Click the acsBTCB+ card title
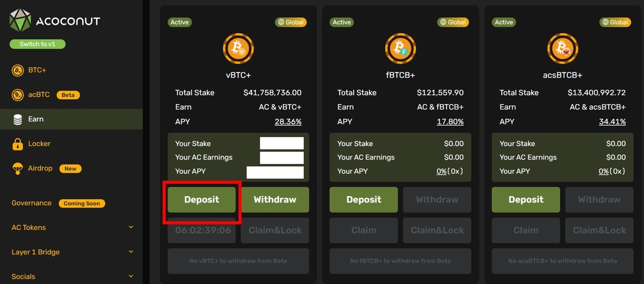The image size is (644, 284). point(562,75)
